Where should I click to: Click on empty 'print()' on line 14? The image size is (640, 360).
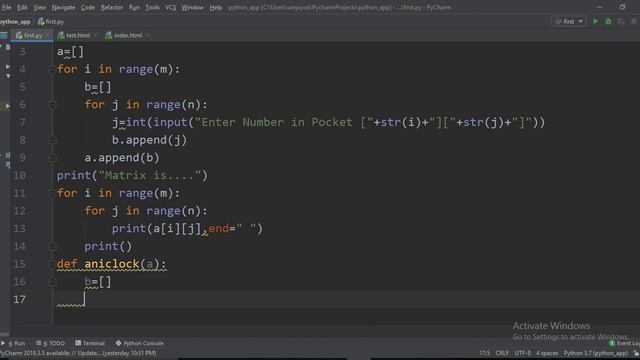point(108,247)
